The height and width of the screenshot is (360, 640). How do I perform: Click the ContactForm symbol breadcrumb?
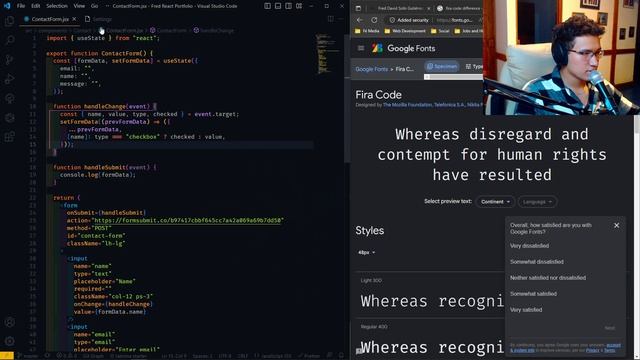pyautogui.click(x=168, y=30)
